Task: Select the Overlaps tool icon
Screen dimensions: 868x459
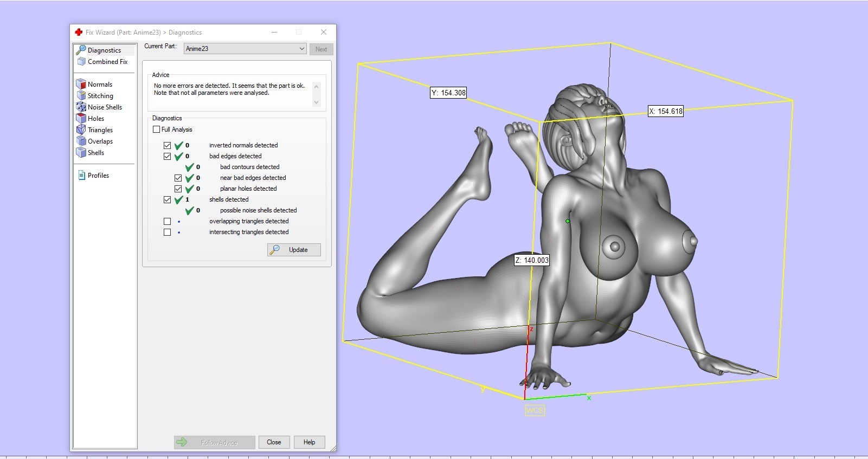Action: (x=81, y=141)
